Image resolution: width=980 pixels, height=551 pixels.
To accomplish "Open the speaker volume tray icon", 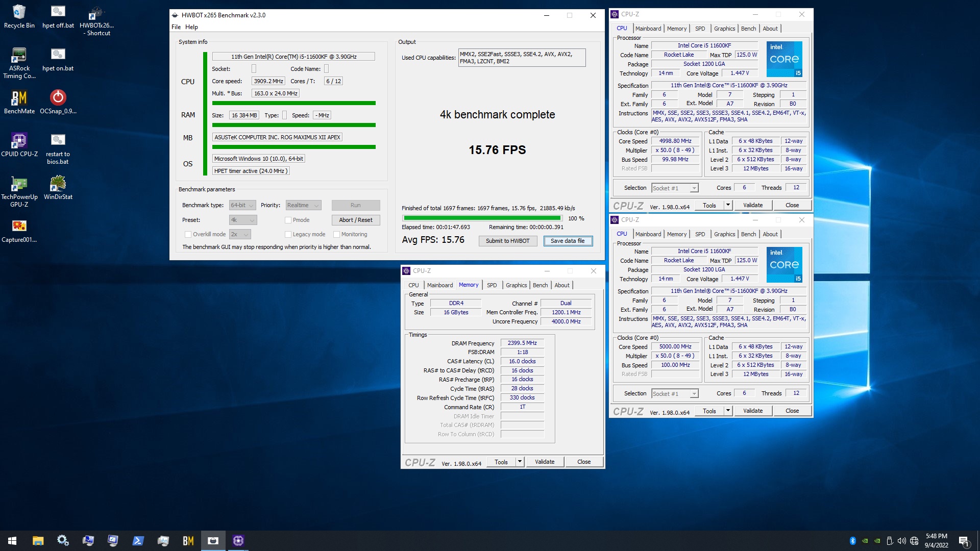I will coord(901,541).
